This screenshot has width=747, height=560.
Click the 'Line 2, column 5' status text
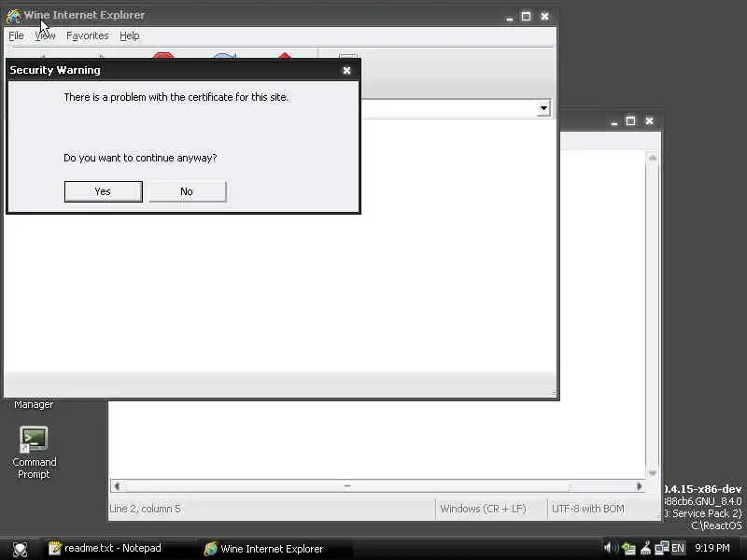point(145,509)
